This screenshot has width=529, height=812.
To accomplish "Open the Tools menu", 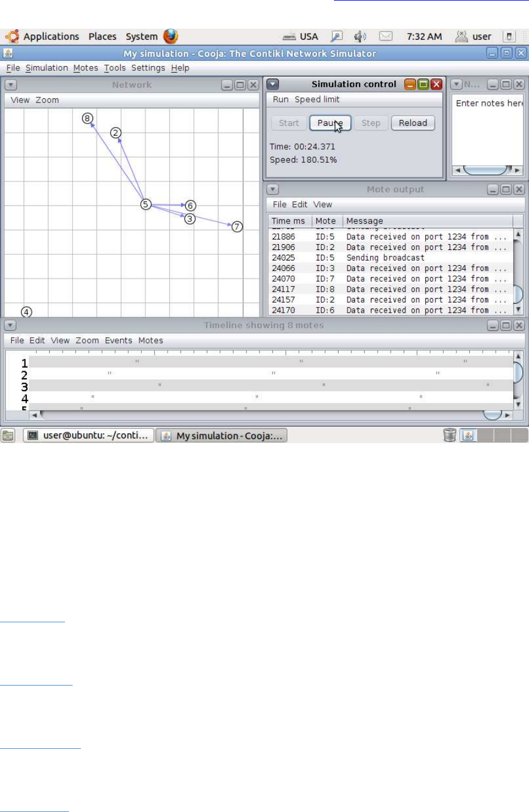I will (115, 68).
